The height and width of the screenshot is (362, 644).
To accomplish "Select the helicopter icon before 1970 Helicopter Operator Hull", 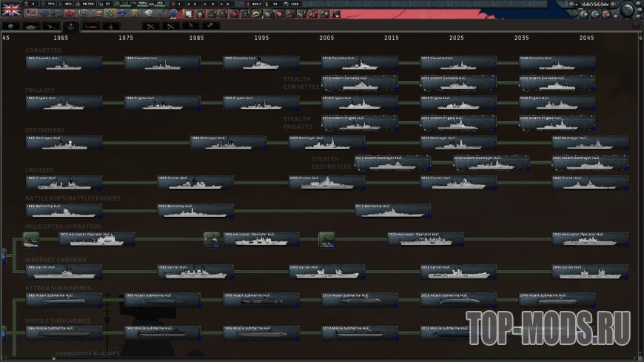I will pos(31,238).
